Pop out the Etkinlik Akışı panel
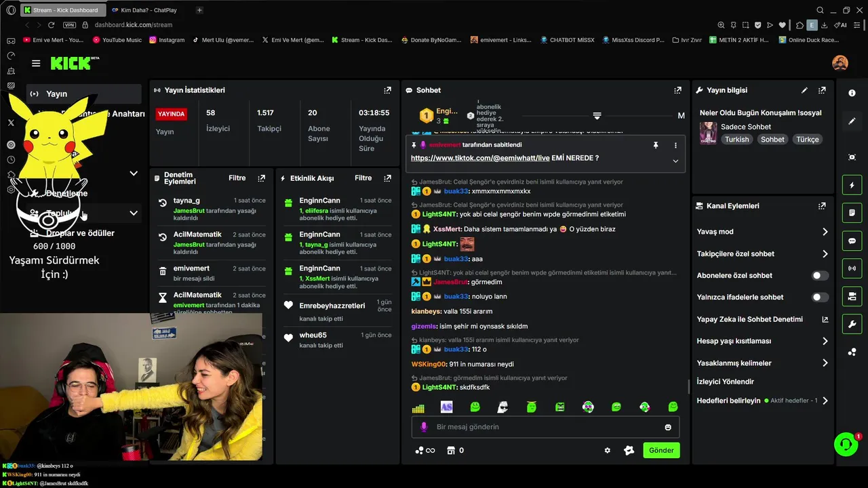 [x=387, y=178]
